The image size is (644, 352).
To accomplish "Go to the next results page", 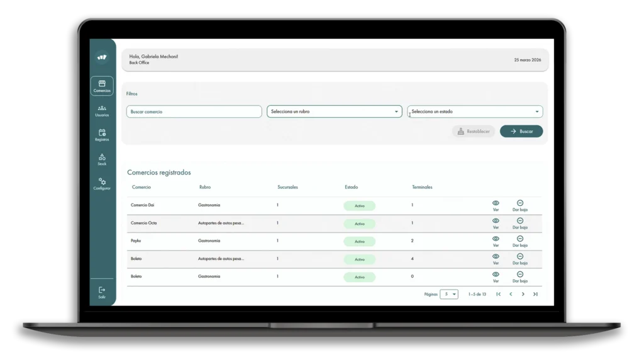I will tap(523, 294).
